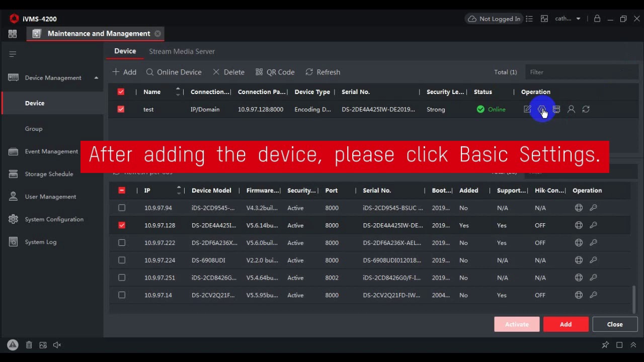The height and width of the screenshot is (362, 644).
Task: Open globe icon for 10.9.97.14 row
Action: pos(579,295)
